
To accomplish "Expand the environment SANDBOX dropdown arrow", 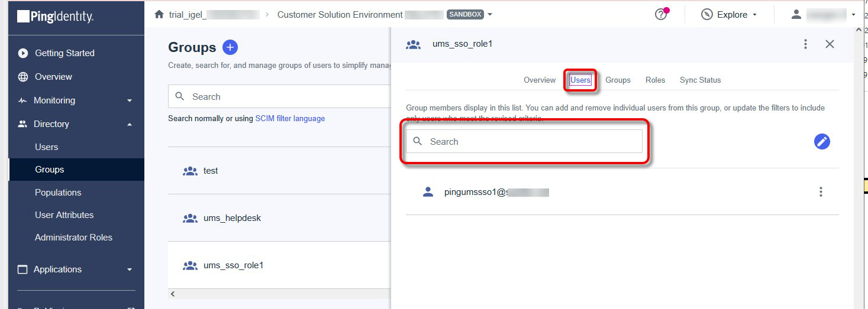I will coord(490,15).
